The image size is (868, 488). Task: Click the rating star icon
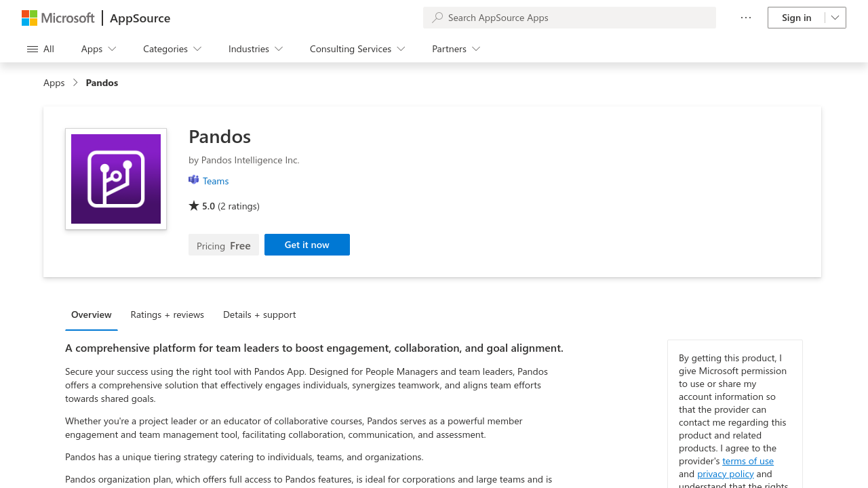(x=194, y=205)
